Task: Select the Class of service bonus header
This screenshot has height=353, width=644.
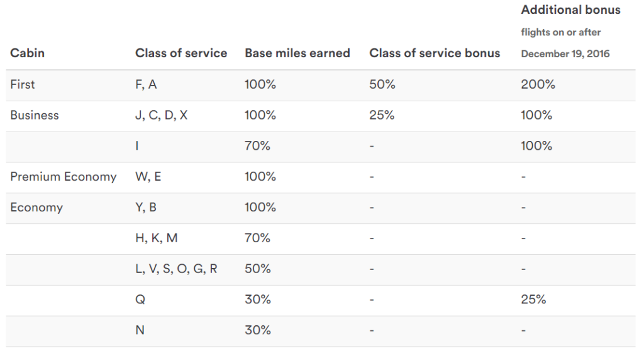Action: [x=435, y=53]
